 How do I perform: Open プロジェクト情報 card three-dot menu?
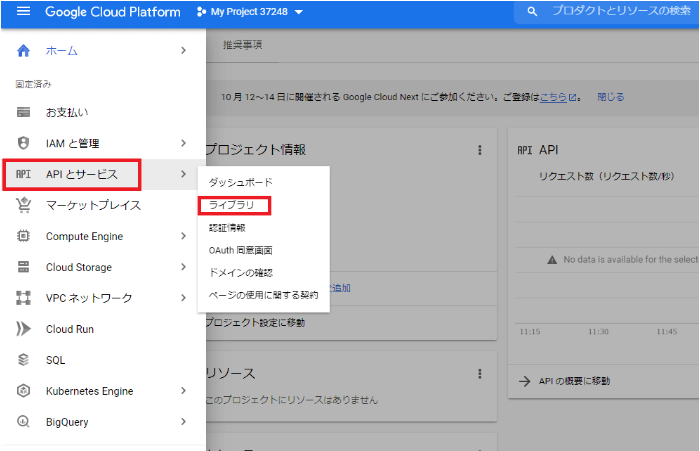pos(480,150)
